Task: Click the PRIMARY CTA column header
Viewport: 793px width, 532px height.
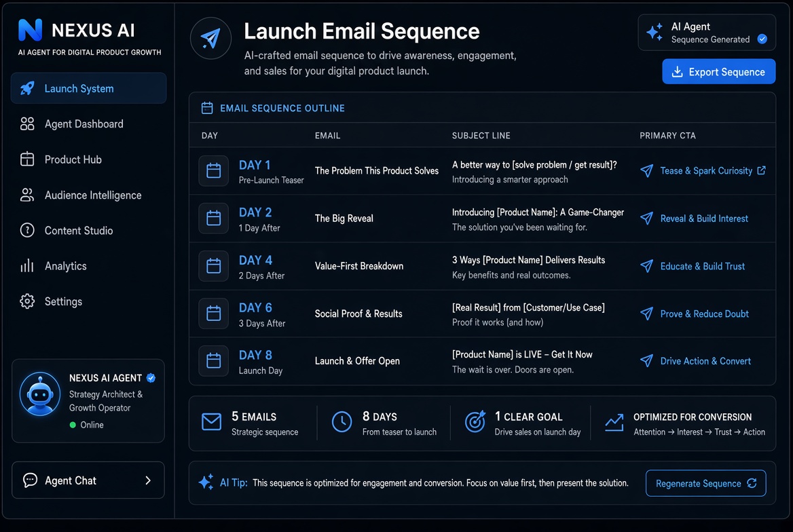Action: (x=667, y=136)
